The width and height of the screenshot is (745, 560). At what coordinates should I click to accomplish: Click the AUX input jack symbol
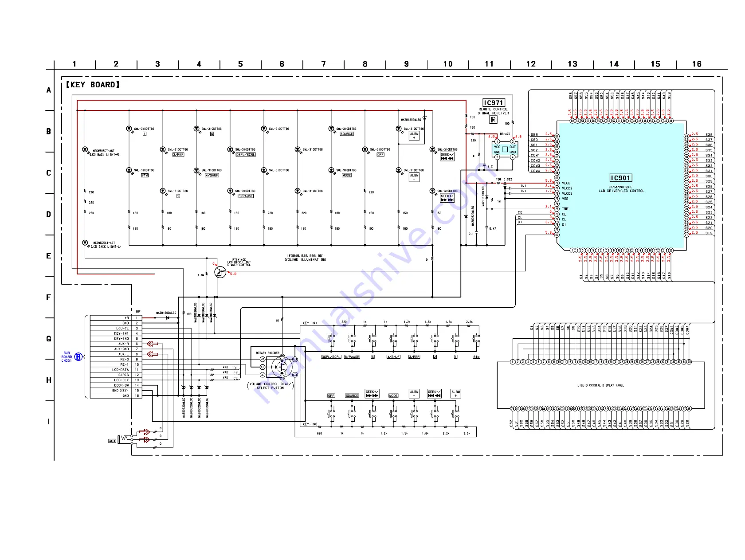125,439
